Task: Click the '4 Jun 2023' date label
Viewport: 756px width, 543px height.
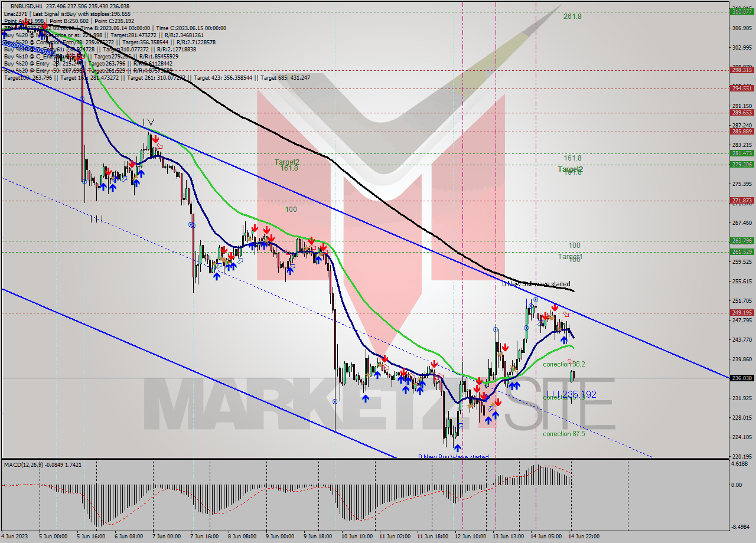Action: point(15,537)
